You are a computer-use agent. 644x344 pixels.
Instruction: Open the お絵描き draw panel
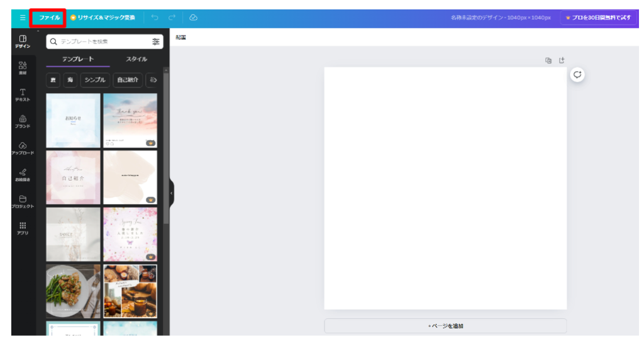tap(23, 175)
